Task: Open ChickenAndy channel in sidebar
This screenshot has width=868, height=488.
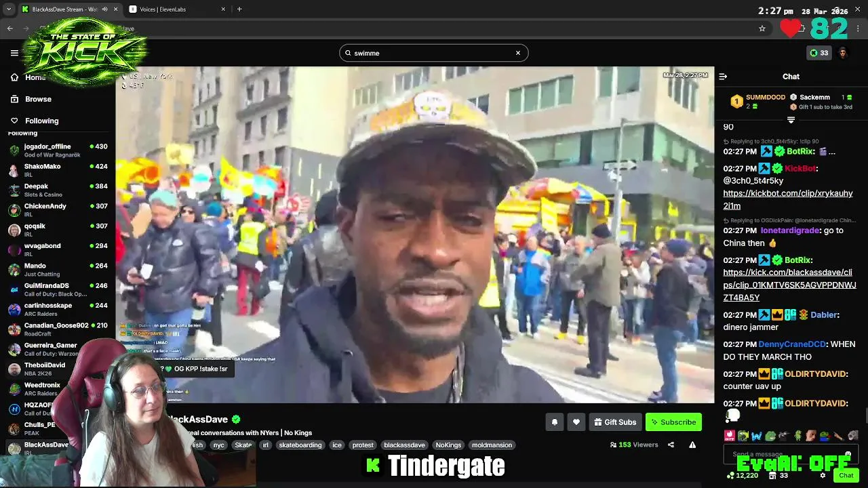Action: (x=58, y=209)
